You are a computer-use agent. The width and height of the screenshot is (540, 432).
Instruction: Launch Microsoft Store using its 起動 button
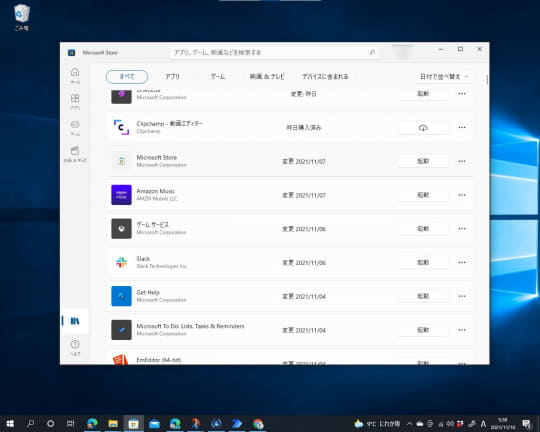(423, 161)
